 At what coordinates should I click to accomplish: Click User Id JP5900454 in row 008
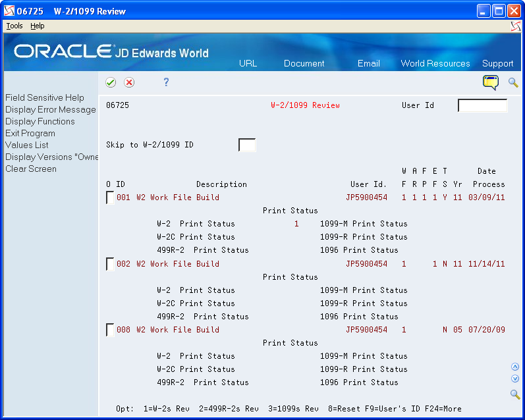coord(367,330)
